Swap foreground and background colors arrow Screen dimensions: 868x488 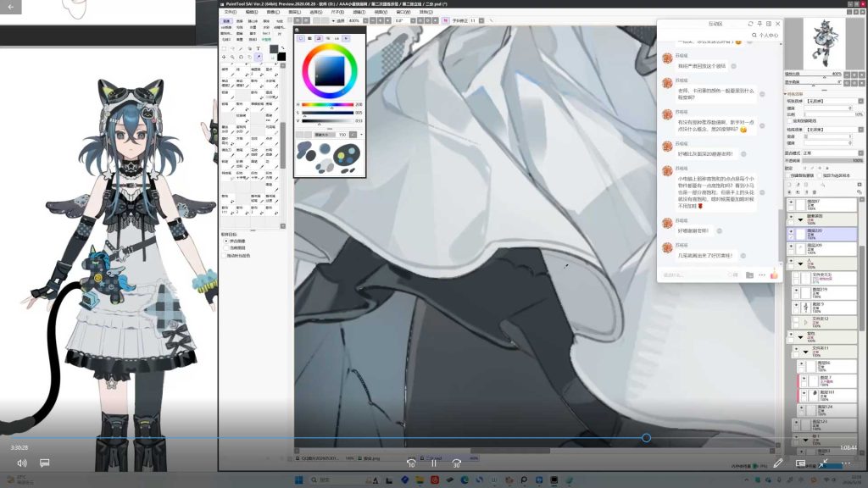tap(282, 48)
